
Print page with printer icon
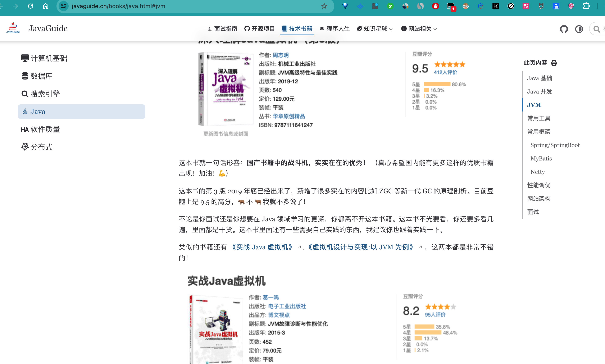554,63
